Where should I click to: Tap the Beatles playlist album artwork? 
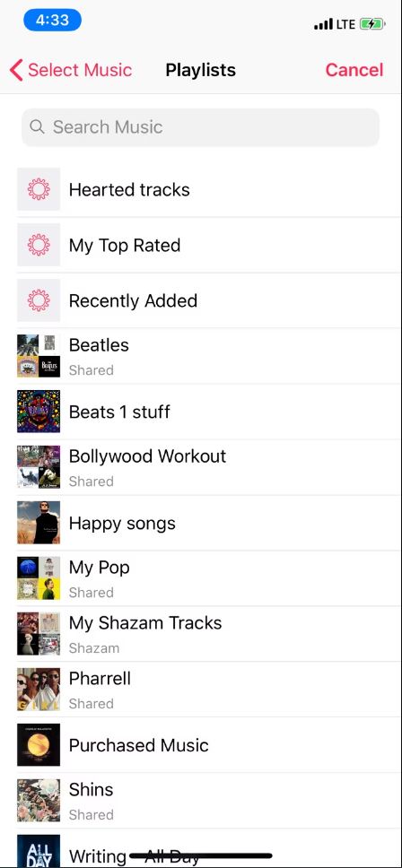39,356
